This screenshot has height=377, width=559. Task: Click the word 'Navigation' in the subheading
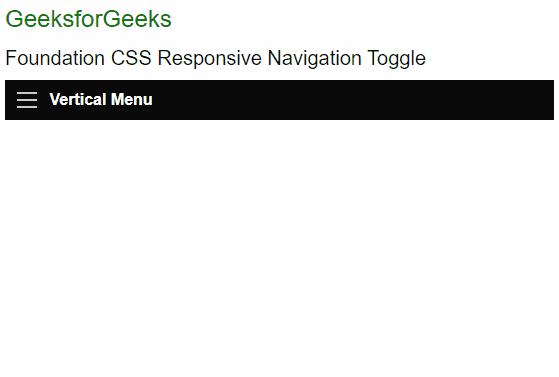coord(314,59)
